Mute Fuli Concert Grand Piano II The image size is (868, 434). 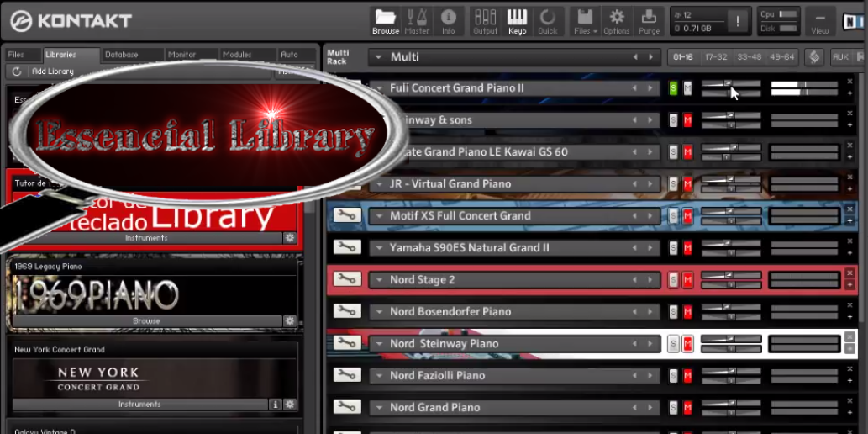tap(687, 88)
